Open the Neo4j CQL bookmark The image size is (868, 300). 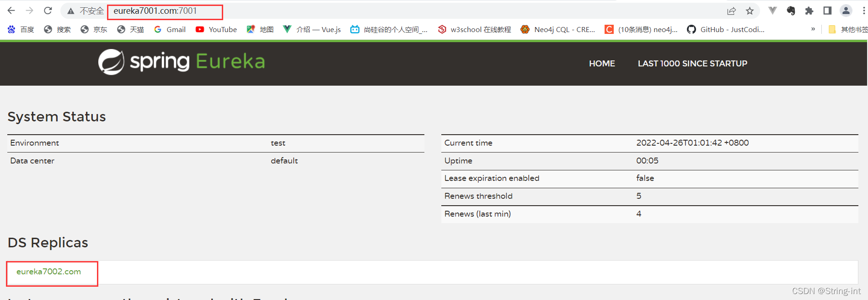click(558, 29)
